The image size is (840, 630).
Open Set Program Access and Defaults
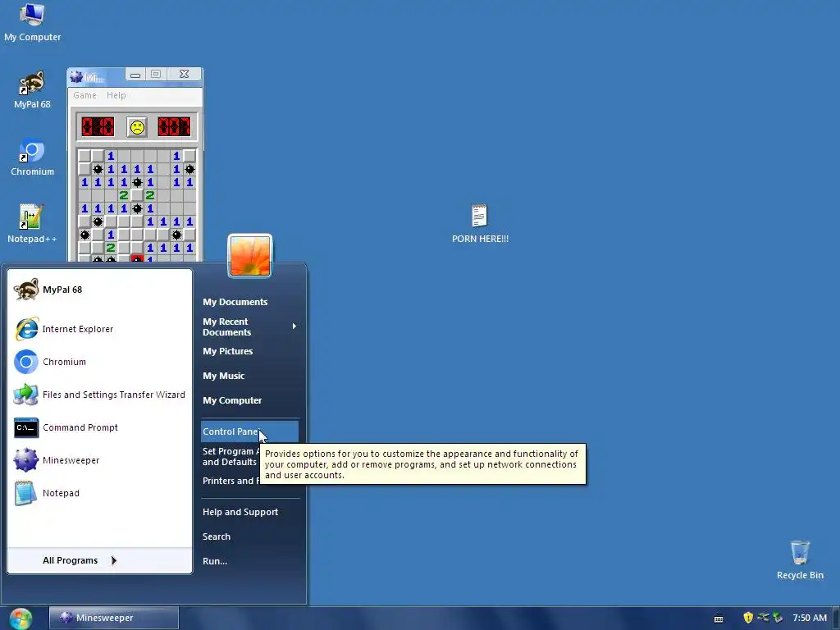[x=231, y=457]
